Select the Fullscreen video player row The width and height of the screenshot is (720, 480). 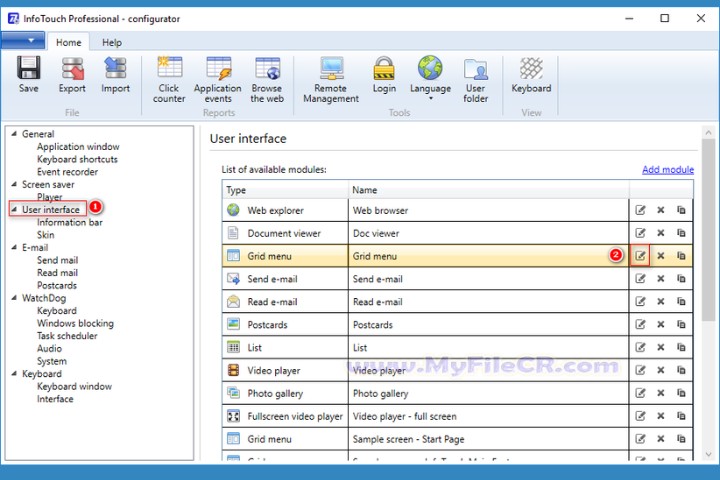click(457, 416)
